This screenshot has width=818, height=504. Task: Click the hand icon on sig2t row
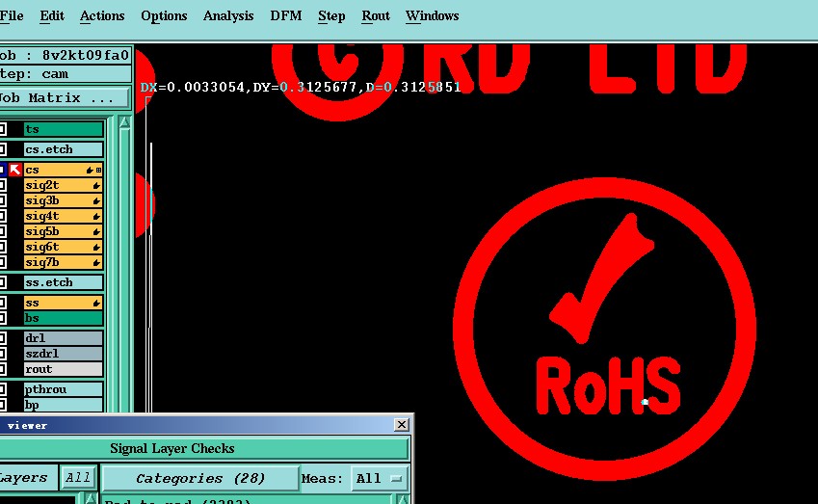coord(96,185)
